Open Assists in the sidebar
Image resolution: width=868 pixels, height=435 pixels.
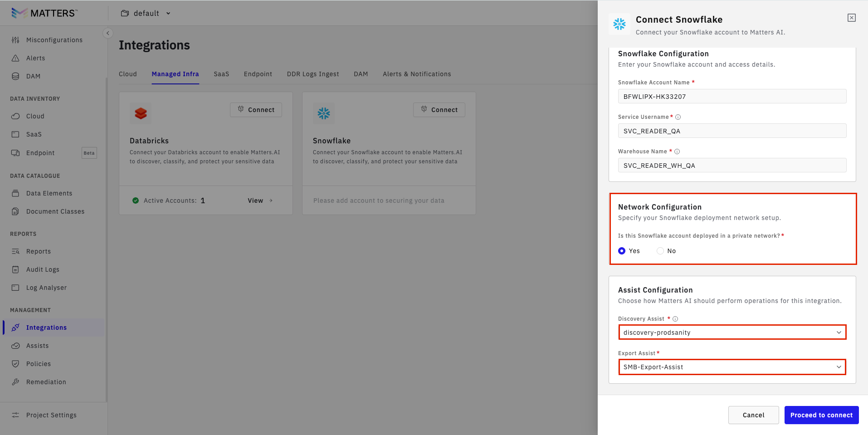coord(54,346)
